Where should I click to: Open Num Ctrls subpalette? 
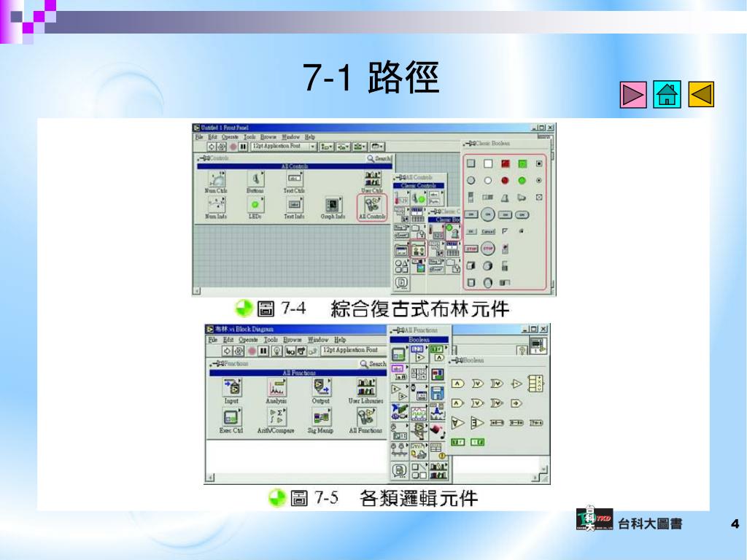tap(216, 182)
